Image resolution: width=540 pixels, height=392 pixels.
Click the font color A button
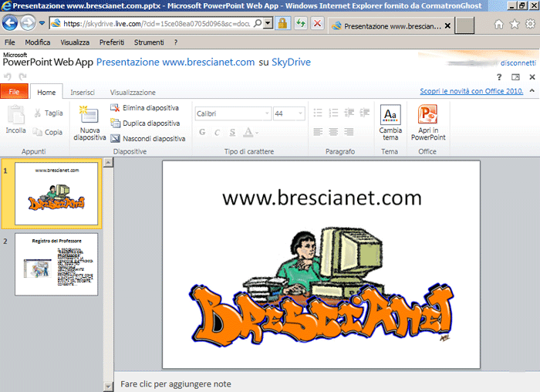[248, 132]
